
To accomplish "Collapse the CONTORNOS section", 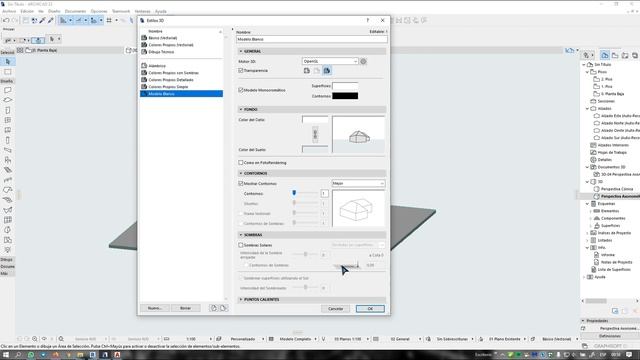I will point(241,173).
